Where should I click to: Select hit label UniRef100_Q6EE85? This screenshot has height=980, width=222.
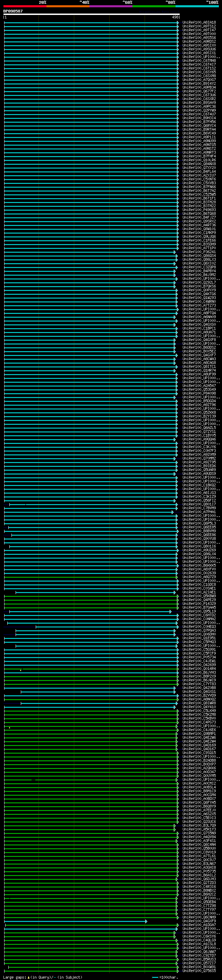point(199,527)
